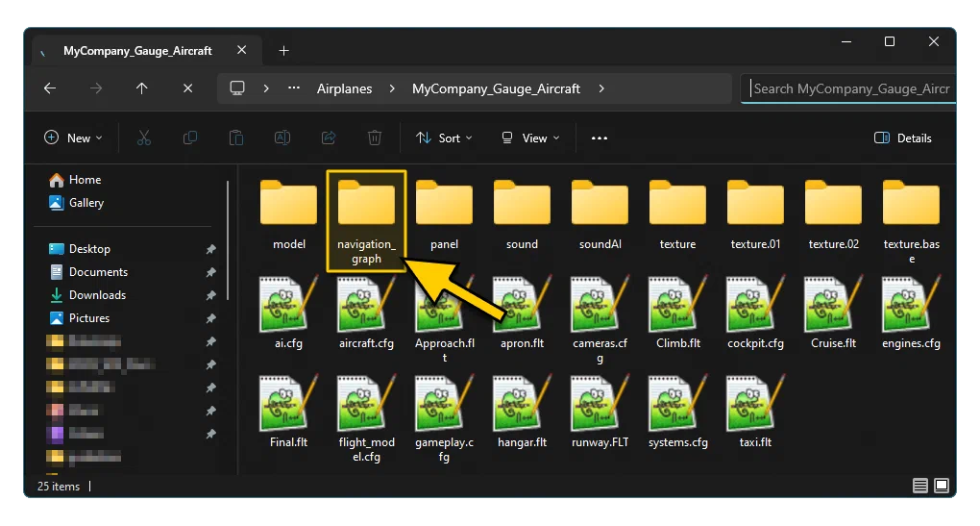The image size is (980, 526).
Task: Select the systems.cfg file
Action: (677, 412)
